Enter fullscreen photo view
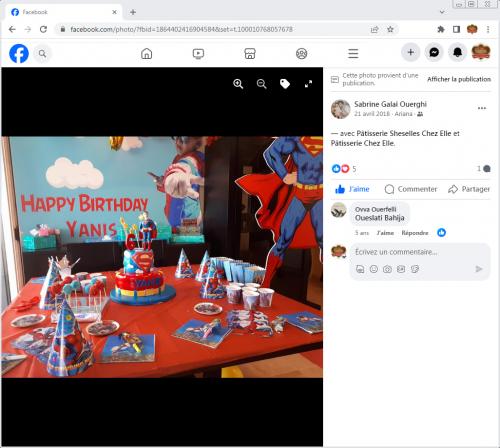The width and height of the screenshot is (500, 448). 308,84
